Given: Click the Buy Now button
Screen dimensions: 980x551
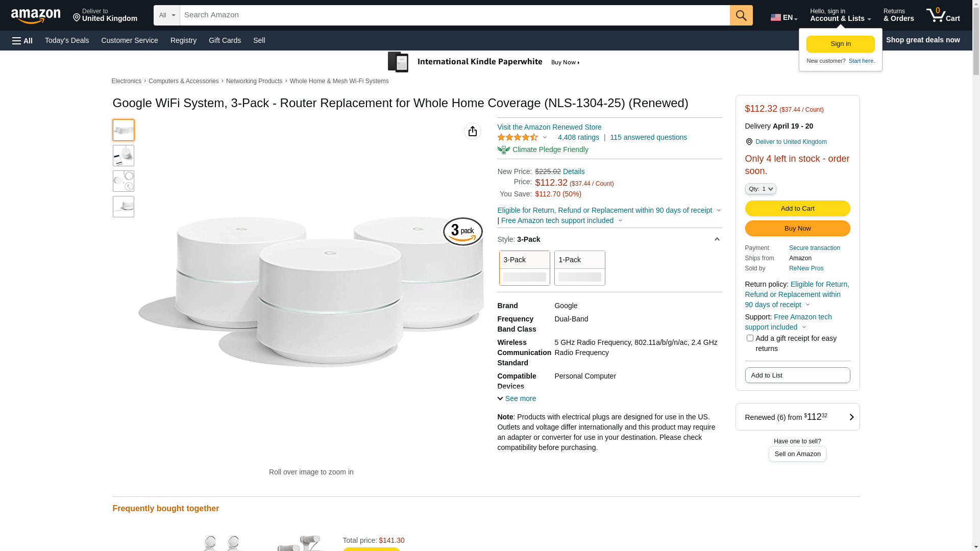Looking at the screenshot, I should click(797, 228).
